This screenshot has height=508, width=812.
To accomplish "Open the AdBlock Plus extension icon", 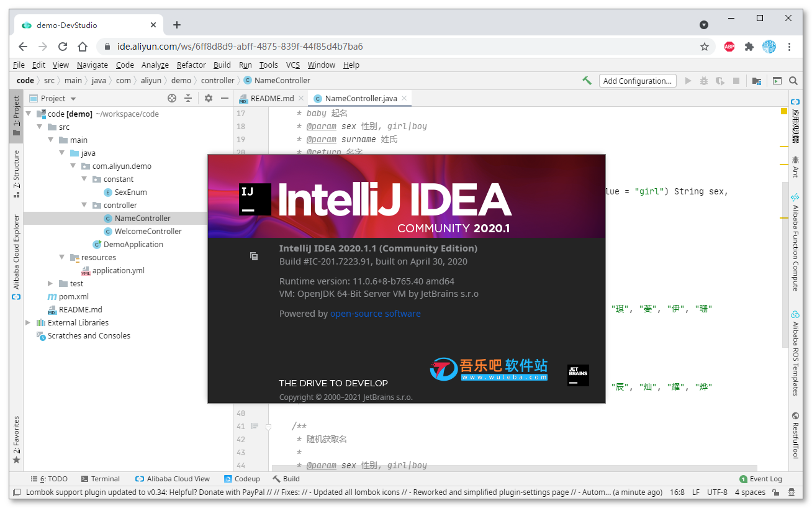I will point(729,47).
